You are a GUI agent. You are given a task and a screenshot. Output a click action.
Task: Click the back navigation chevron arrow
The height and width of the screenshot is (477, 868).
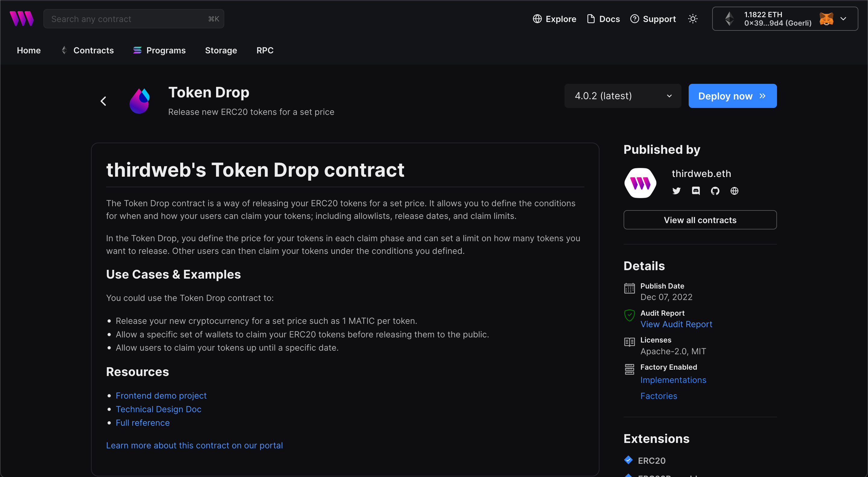[103, 100]
